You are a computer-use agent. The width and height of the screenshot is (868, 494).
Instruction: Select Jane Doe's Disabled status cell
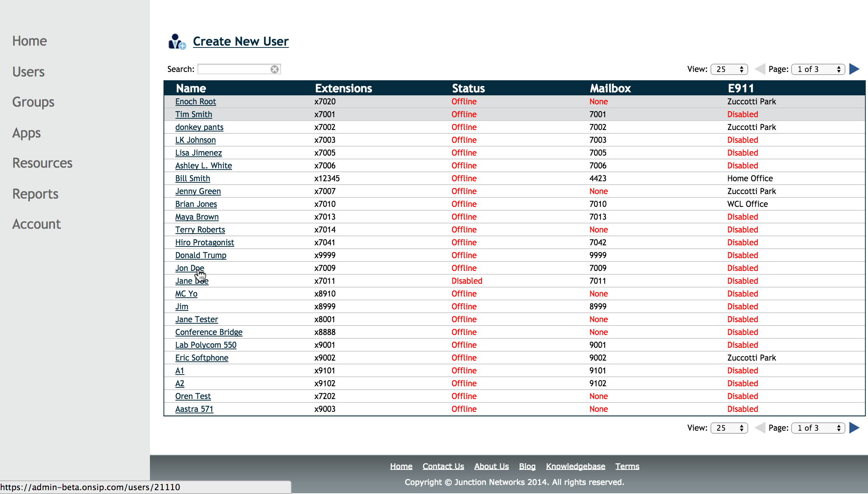pyautogui.click(x=467, y=281)
